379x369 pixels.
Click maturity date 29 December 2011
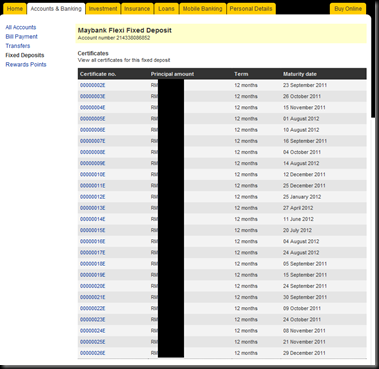(304, 353)
